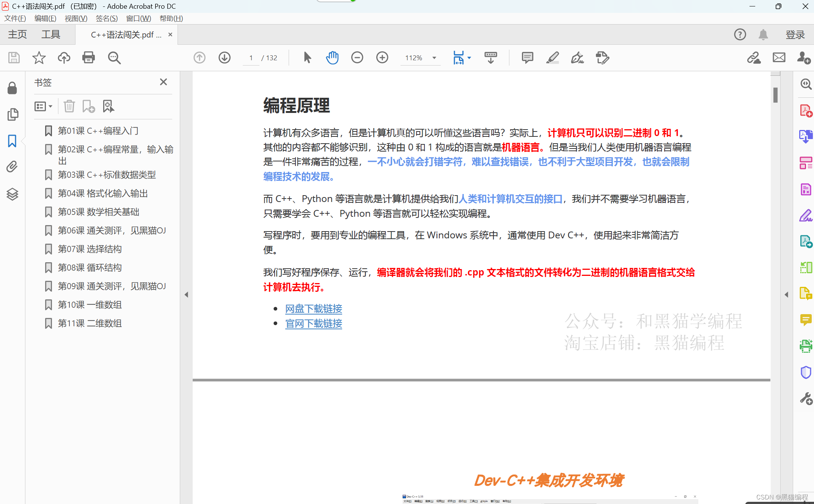This screenshot has width=814, height=504.
Task: Open fit page options dropdown arrow
Action: (x=469, y=58)
